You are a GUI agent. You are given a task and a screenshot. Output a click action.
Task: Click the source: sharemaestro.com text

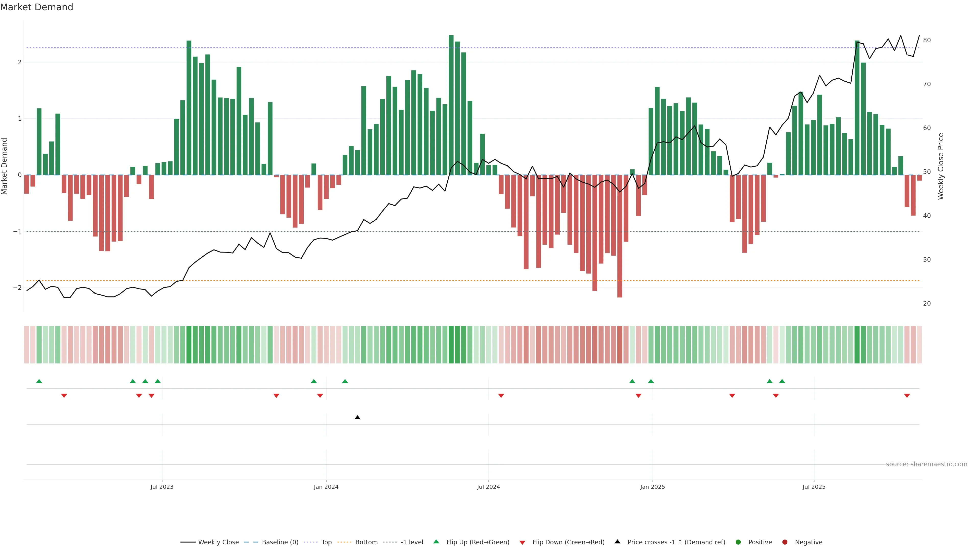[926, 464]
